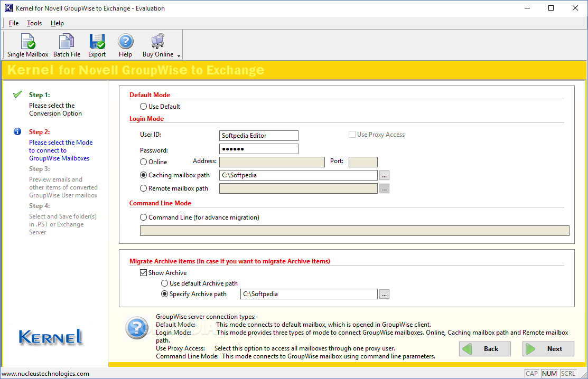The height and width of the screenshot is (379, 588).
Task: Click the Port field
Action: click(363, 162)
